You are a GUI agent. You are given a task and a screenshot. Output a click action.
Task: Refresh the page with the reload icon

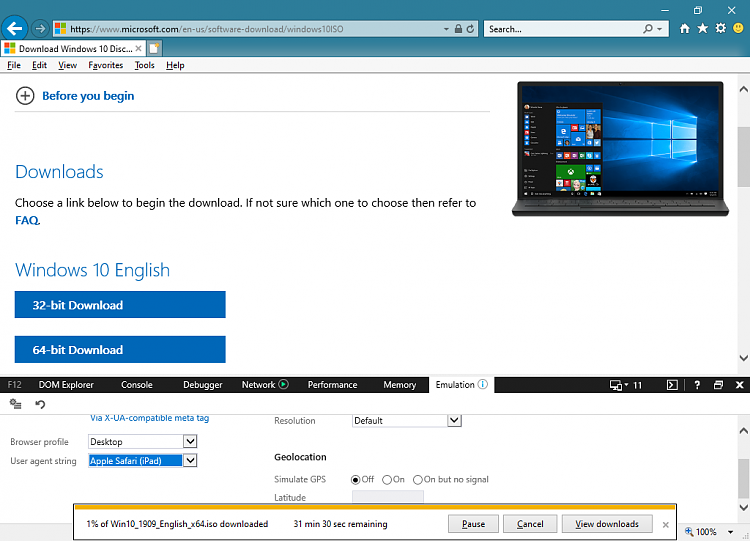tap(470, 29)
